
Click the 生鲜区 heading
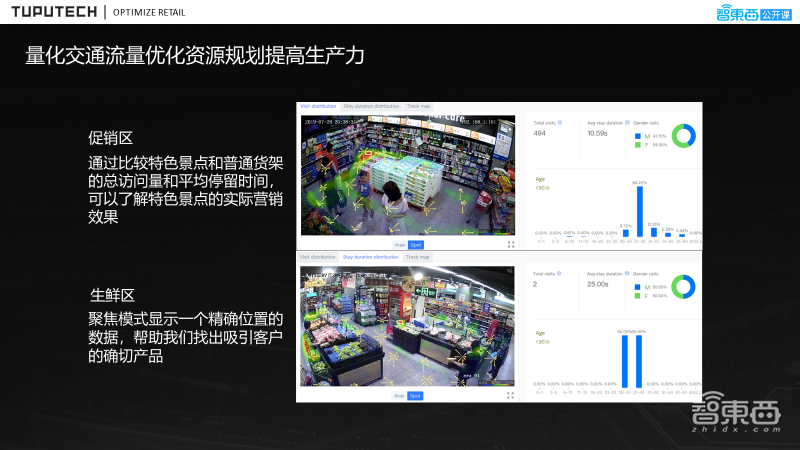112,295
